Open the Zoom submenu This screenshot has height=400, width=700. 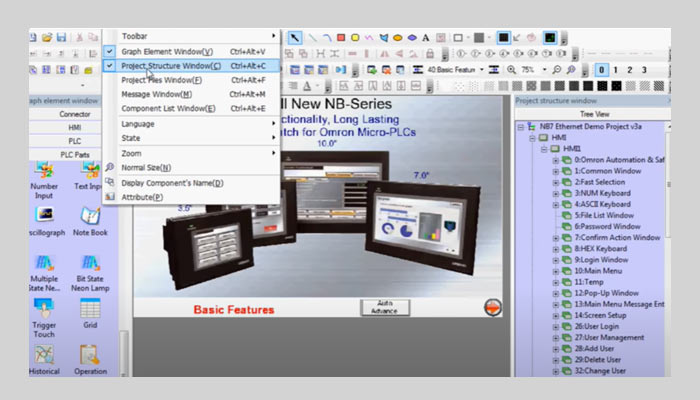[192, 153]
